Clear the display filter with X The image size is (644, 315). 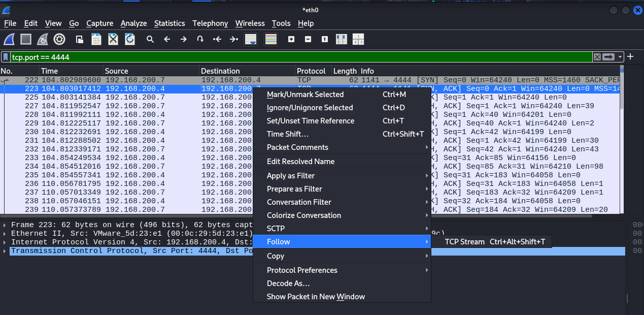597,57
